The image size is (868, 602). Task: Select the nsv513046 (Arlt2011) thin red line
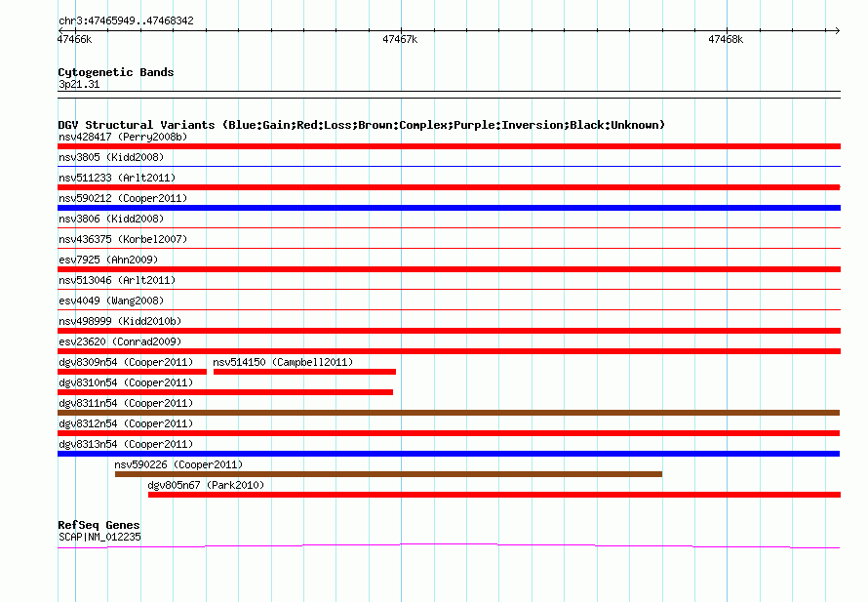coord(449,289)
